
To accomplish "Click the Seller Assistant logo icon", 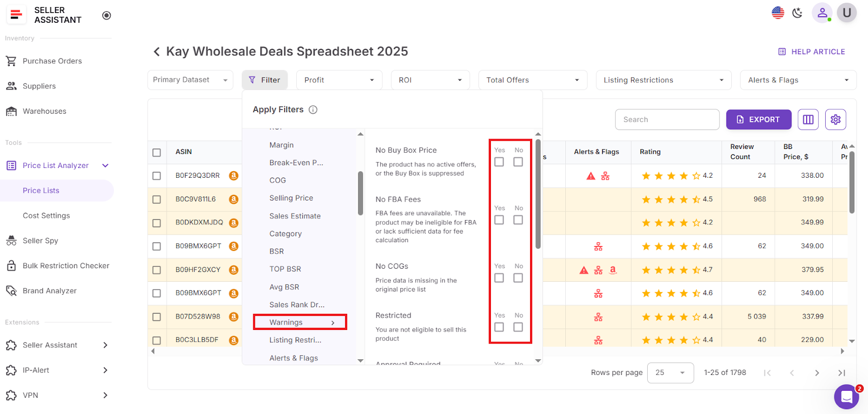I will click(x=17, y=15).
